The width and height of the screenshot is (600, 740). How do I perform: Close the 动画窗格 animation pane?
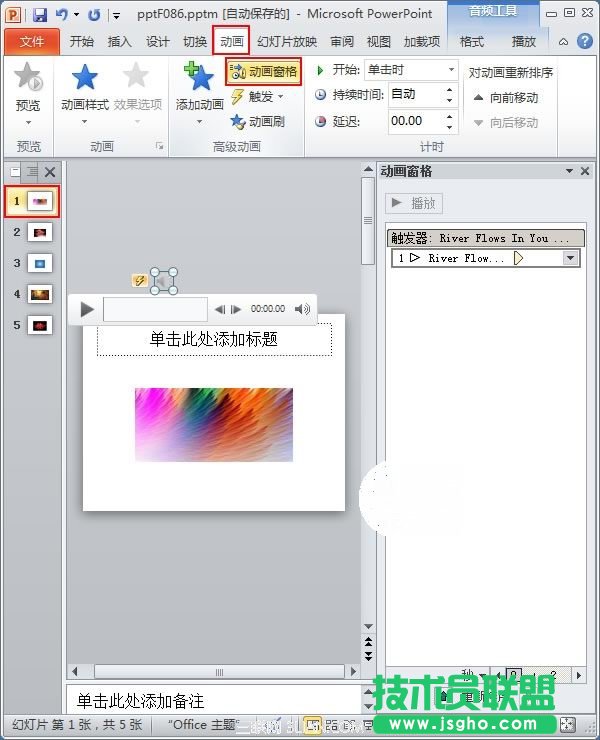pos(585,171)
